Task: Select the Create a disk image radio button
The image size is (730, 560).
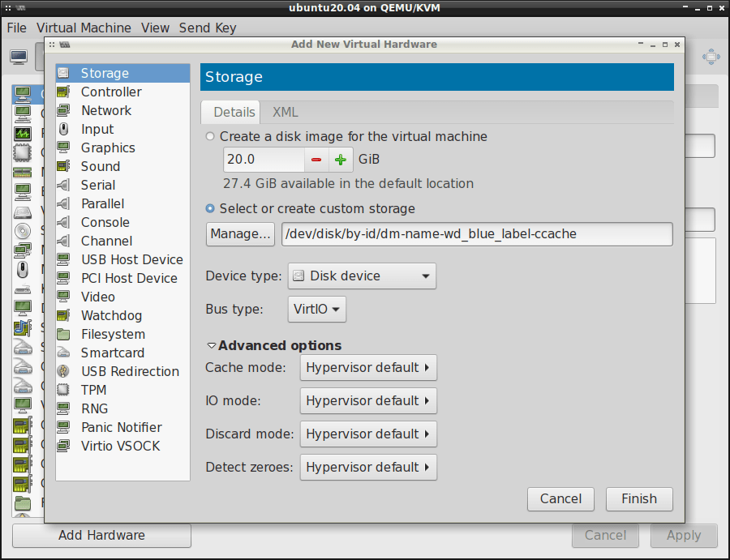Action: point(209,136)
